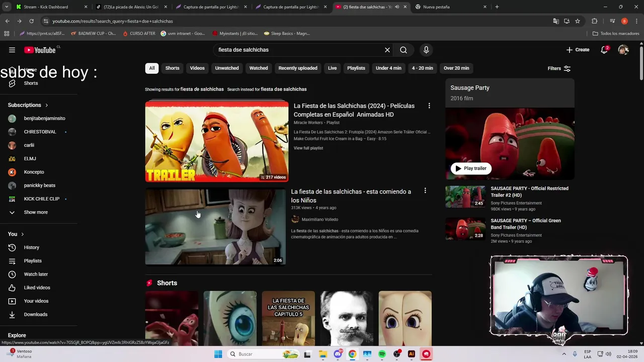Select the Under 4 min filter chip
Screen dimensions: 644x362
pos(388,68)
